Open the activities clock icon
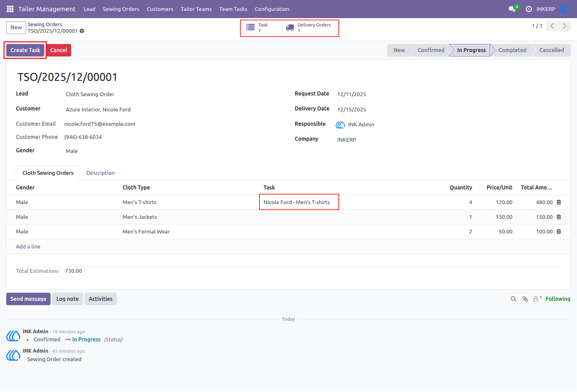Image resolution: width=577 pixels, height=392 pixels. click(x=529, y=9)
